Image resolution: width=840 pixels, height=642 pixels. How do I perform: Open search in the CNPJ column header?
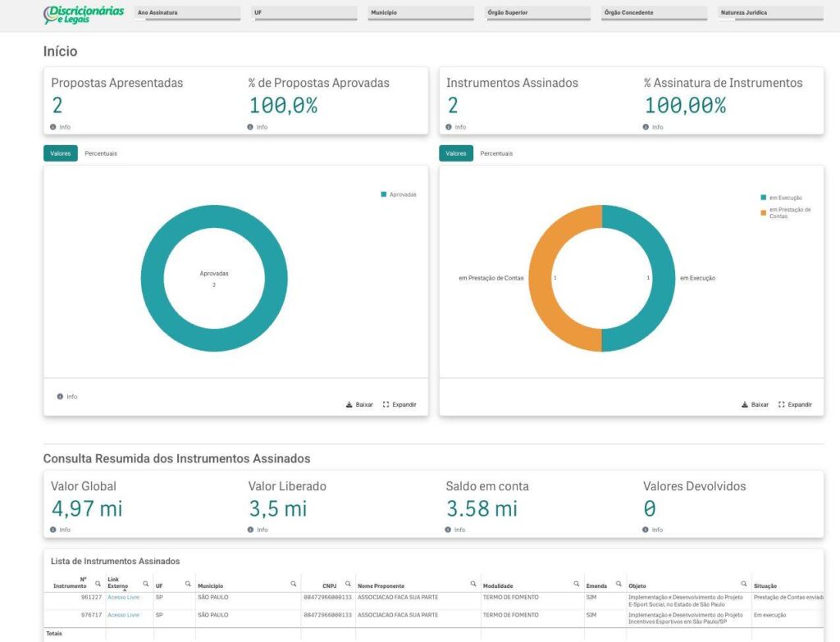point(348,584)
